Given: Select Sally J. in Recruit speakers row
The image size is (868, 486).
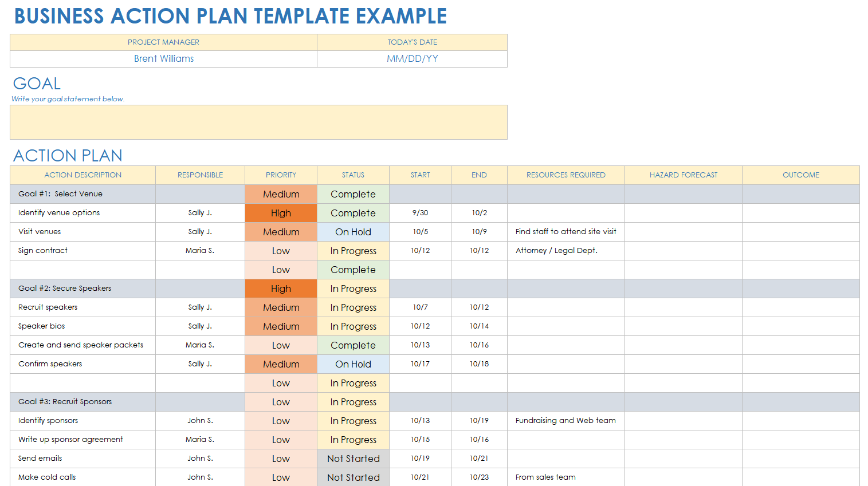Looking at the screenshot, I should click(200, 307).
